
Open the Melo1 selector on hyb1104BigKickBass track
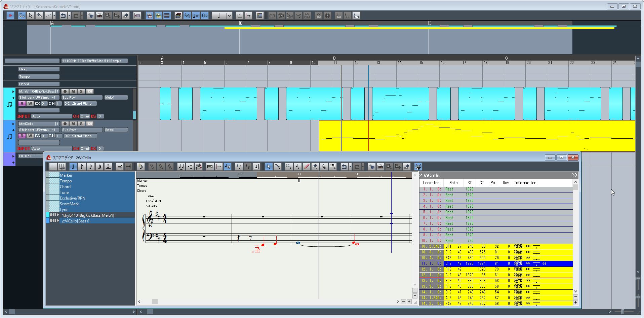click(x=116, y=98)
